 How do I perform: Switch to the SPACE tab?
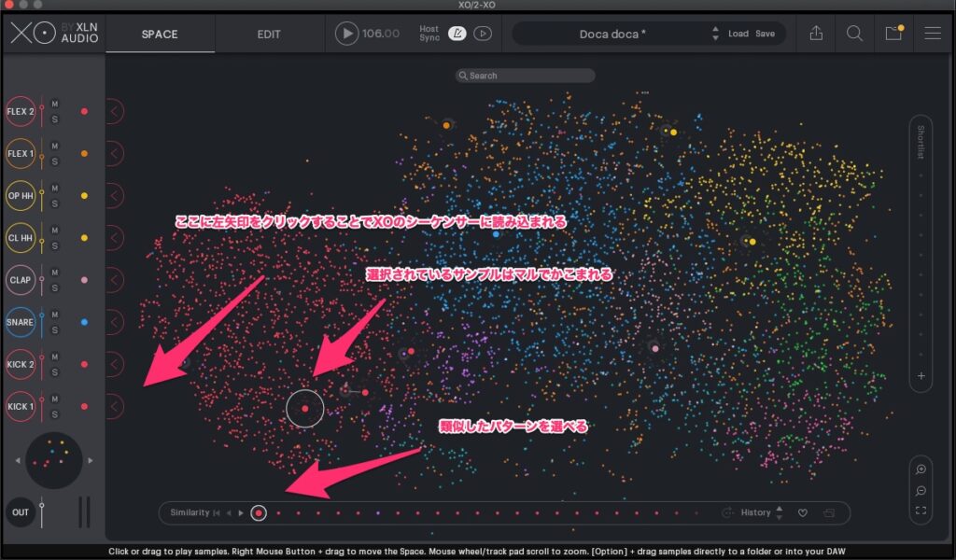(160, 35)
